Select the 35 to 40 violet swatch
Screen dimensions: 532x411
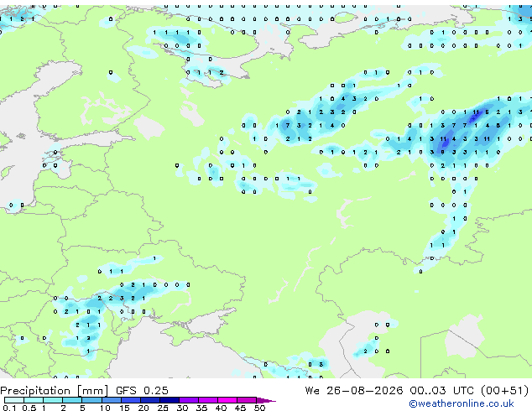(x=208, y=400)
